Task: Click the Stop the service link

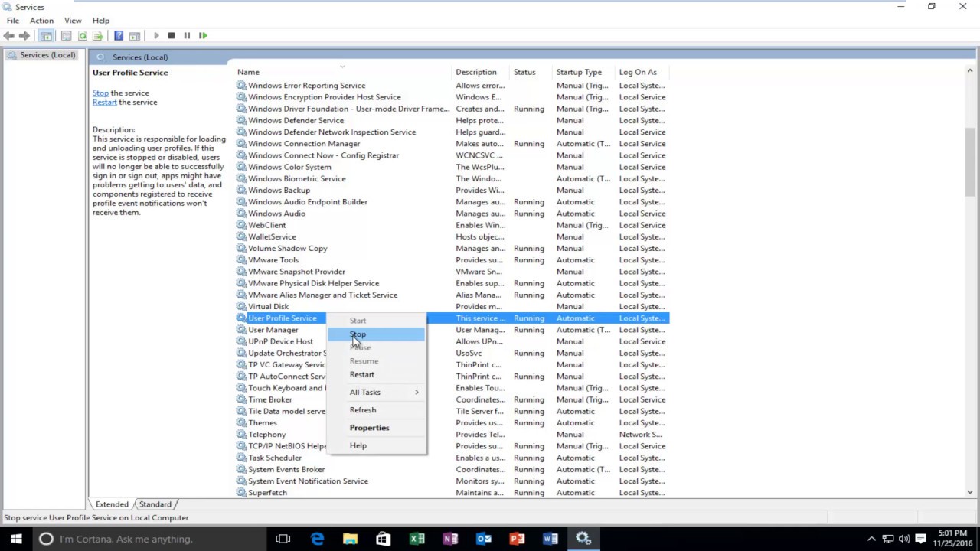Action: (100, 93)
